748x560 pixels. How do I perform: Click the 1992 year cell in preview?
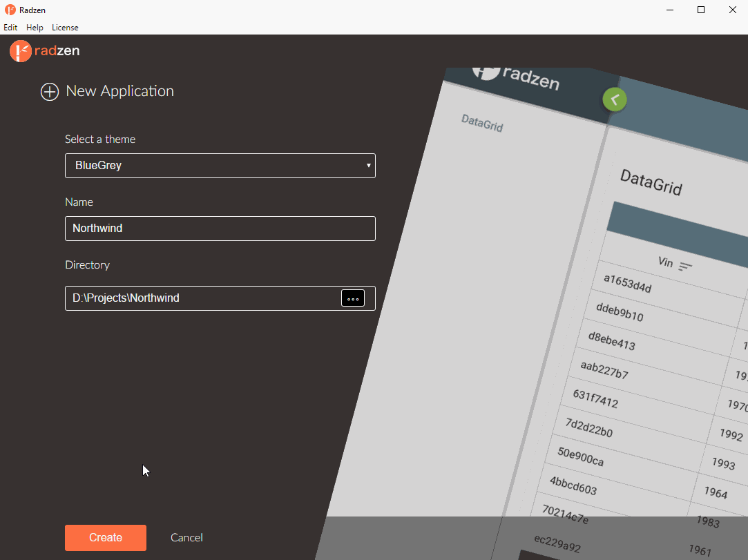pyautogui.click(x=731, y=434)
